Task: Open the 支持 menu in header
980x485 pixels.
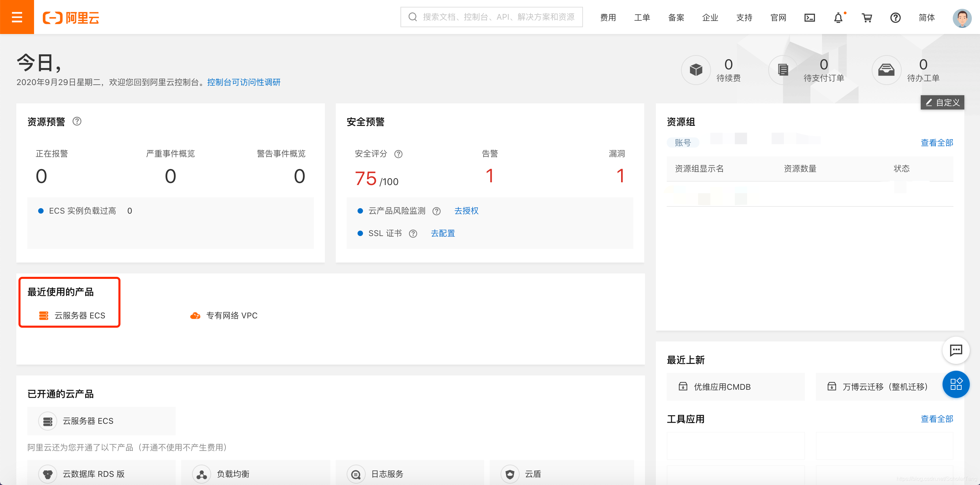Action: (744, 17)
